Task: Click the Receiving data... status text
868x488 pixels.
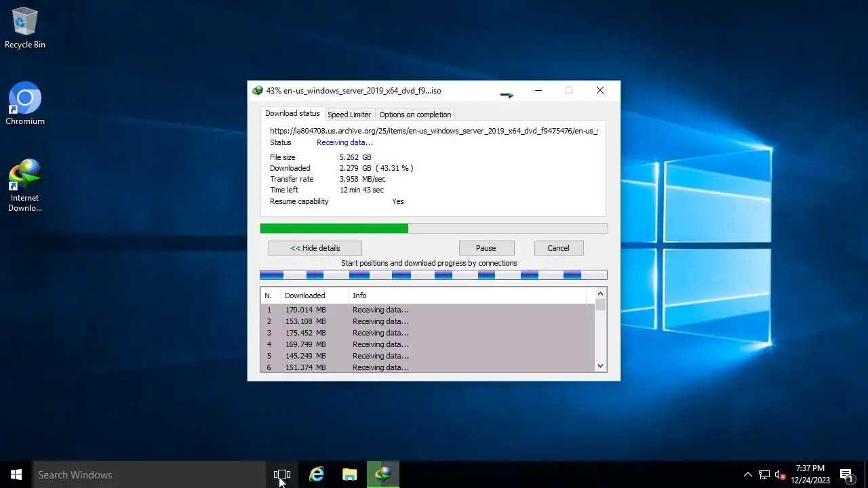Action: (344, 142)
